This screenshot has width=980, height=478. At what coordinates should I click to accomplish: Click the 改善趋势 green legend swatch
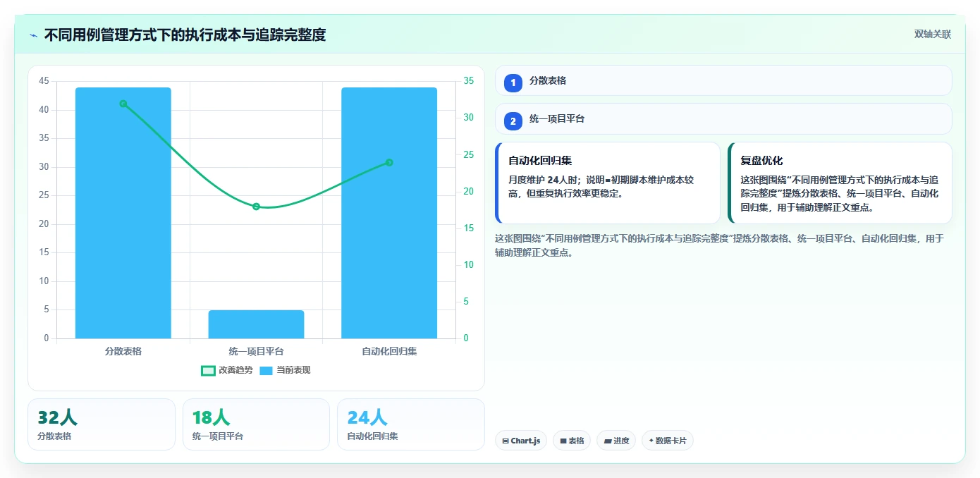click(x=208, y=370)
